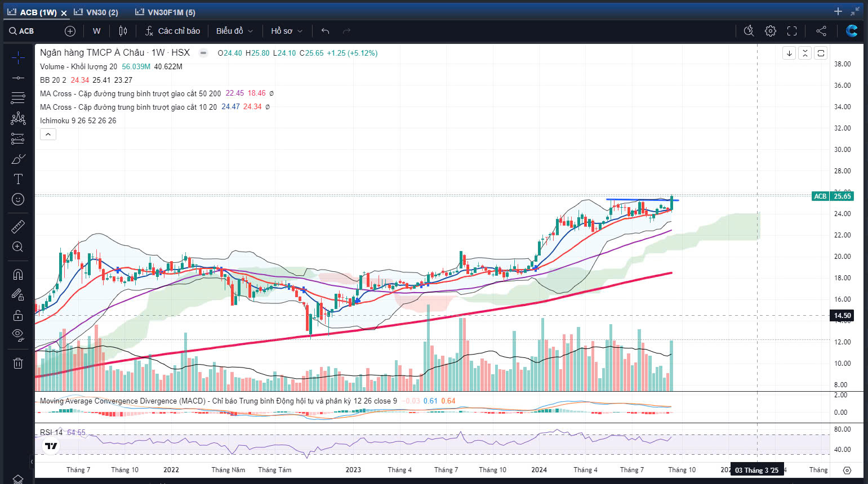
Task: Add a new chart tab
Action: [x=838, y=11]
